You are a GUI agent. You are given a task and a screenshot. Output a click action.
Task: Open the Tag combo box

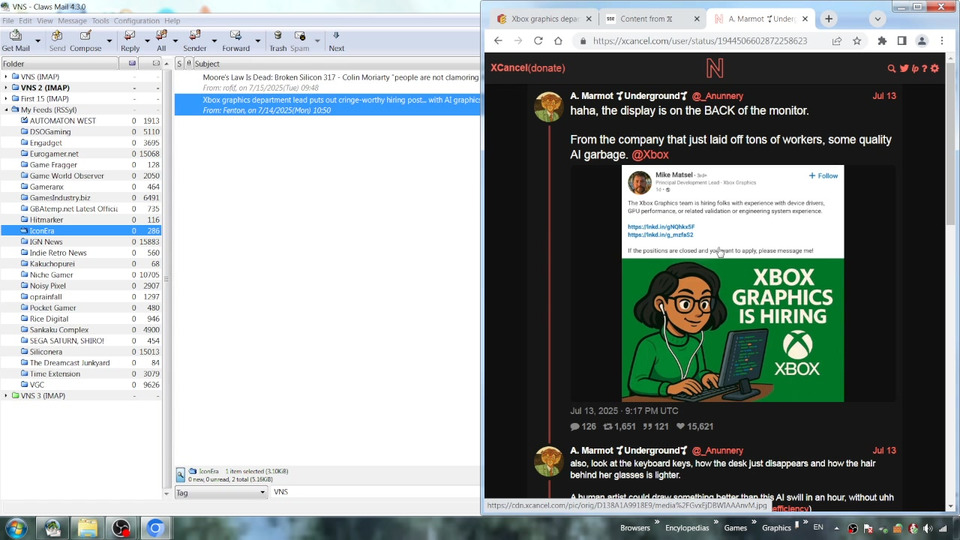point(221,492)
